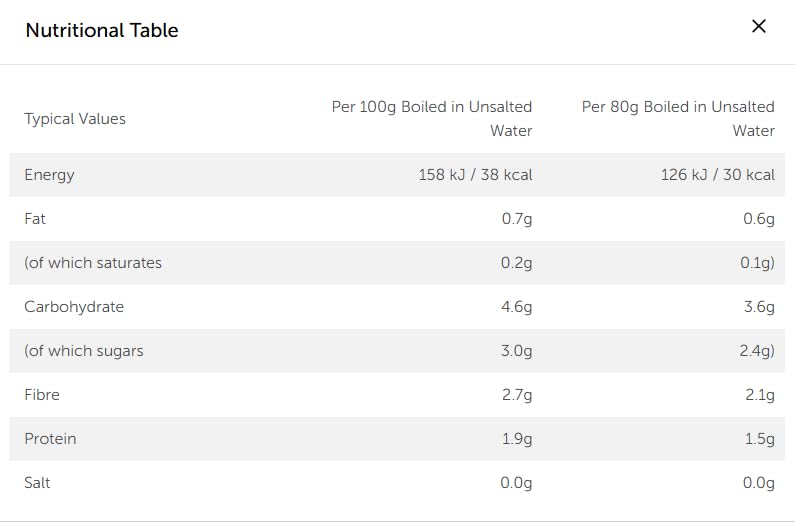795x522 pixels.
Task: Select the of which sugars label
Action: [84, 351]
